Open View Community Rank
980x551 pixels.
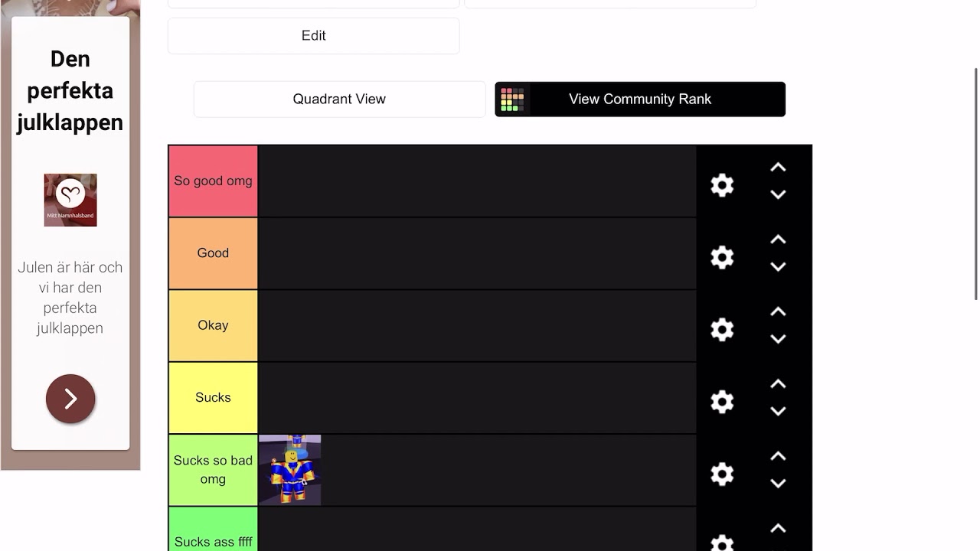(640, 99)
